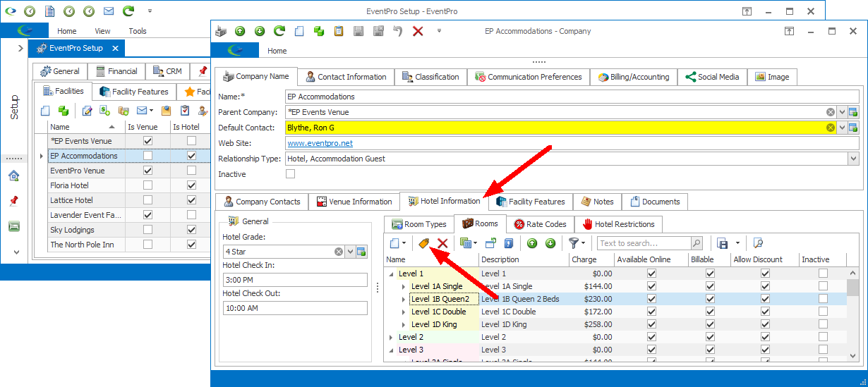Collapse the Level 1 tree node
The image size is (868, 387).
point(392,274)
